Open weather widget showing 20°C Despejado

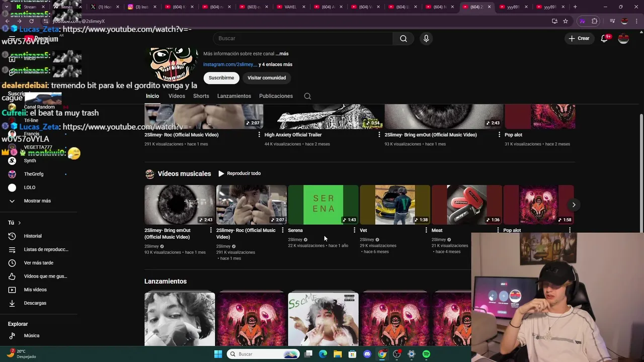point(22,354)
